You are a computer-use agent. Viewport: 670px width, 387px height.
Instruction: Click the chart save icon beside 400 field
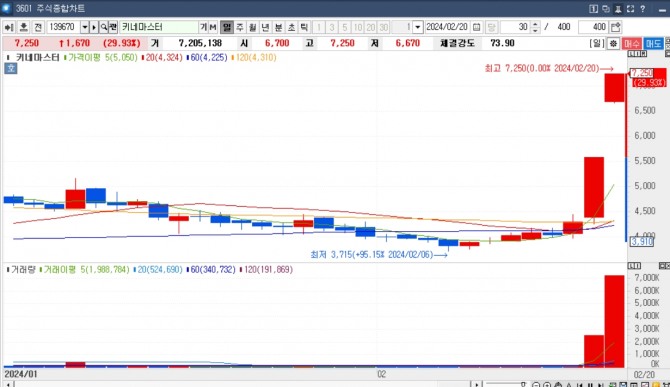pyautogui.click(x=615, y=27)
